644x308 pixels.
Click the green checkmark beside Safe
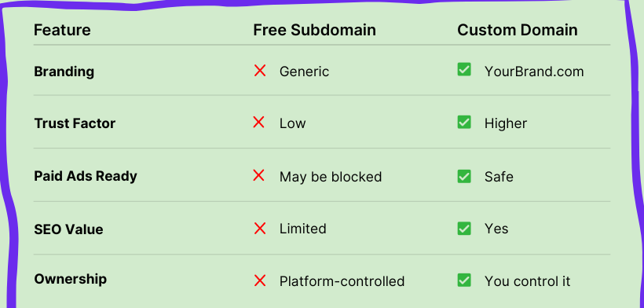pos(464,176)
